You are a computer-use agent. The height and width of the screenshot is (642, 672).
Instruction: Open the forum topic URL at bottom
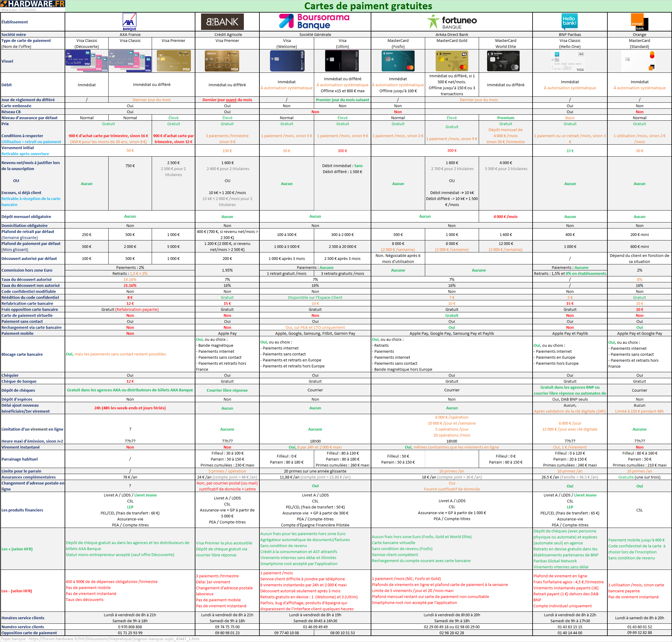[114, 639]
